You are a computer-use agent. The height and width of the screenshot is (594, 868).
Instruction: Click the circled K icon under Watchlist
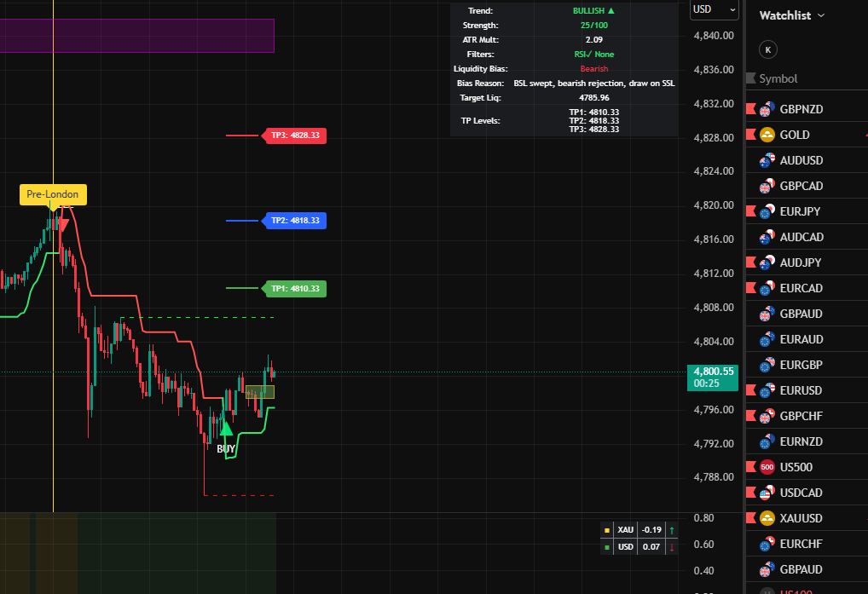[x=768, y=49]
